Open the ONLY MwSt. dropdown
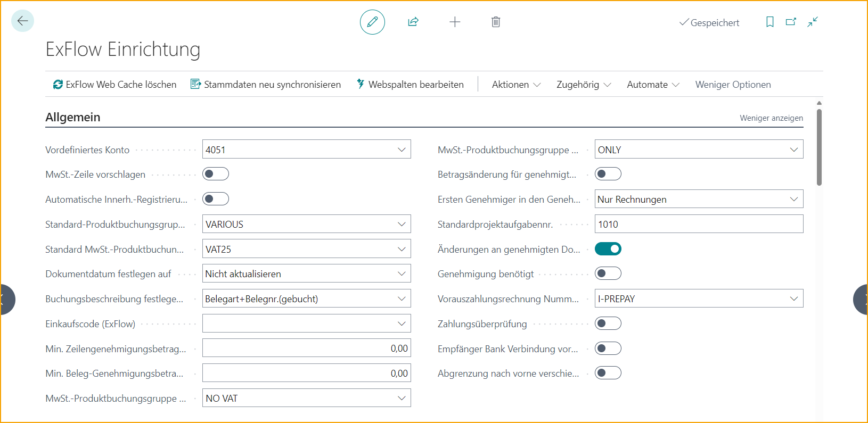Viewport: 868px width, 423px height. pos(794,150)
